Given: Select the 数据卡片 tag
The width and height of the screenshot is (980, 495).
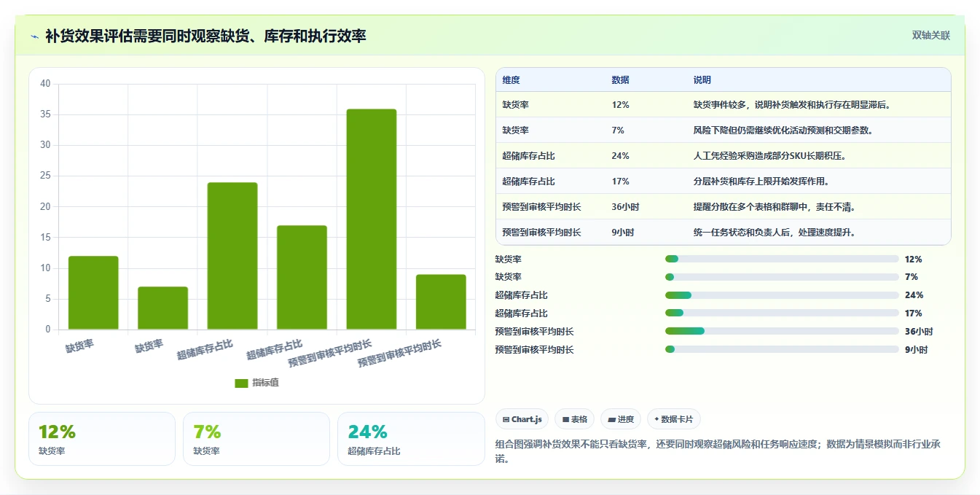Looking at the screenshot, I should (674, 419).
